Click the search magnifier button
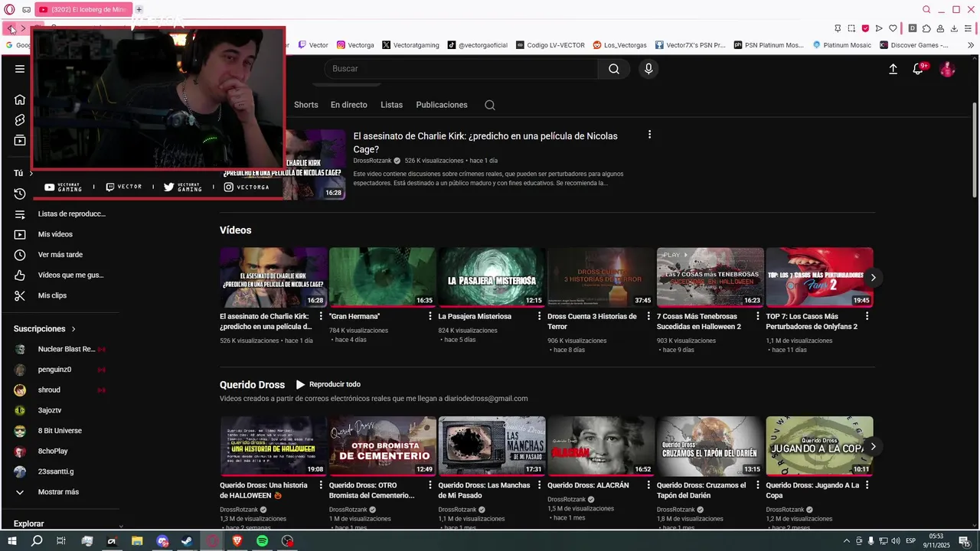Screen dimensions: 980x551 [x=614, y=69]
